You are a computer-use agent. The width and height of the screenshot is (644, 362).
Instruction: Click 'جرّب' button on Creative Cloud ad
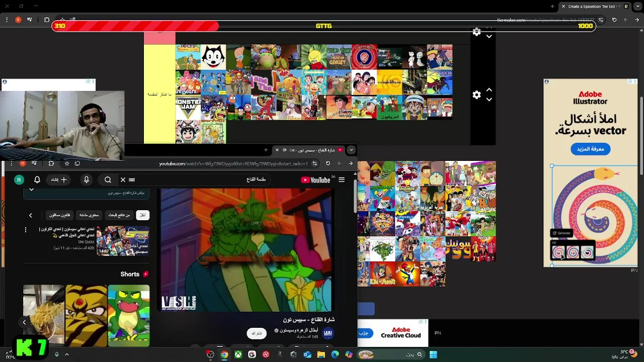(364, 333)
